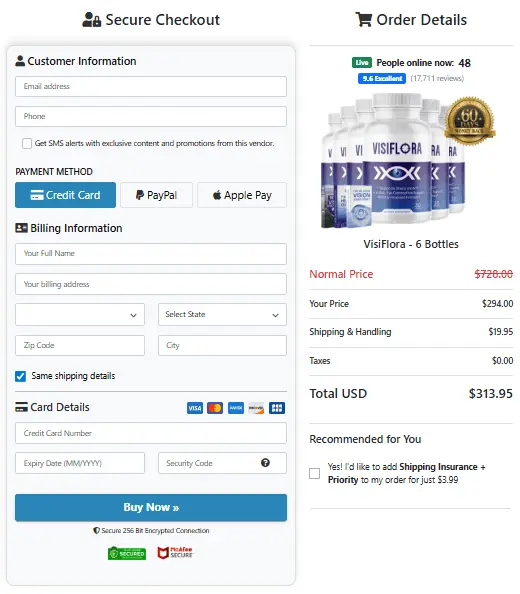520x594 pixels.
Task: Select the Credit Card payment tab
Action: click(66, 195)
